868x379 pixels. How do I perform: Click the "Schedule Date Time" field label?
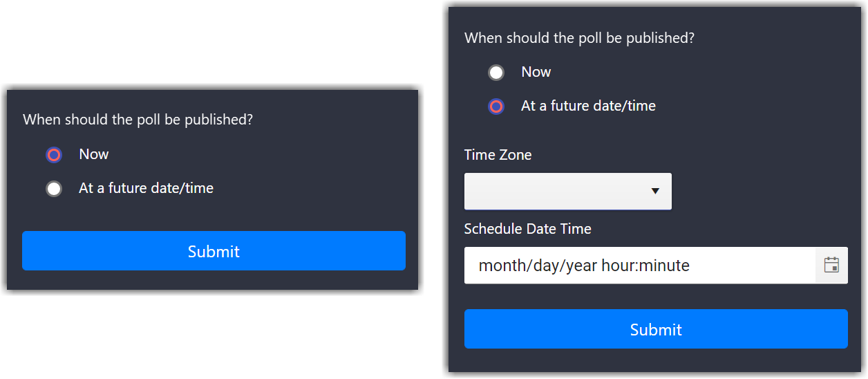pos(527,229)
